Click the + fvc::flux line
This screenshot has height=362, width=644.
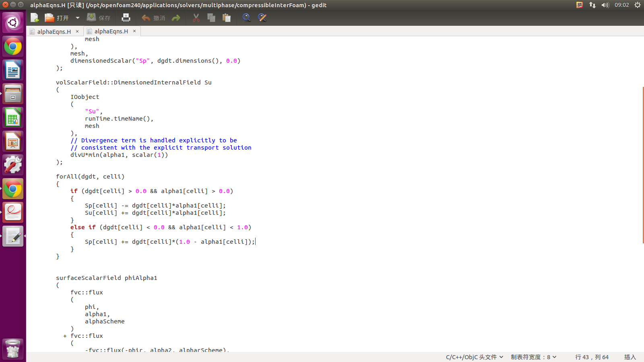(83, 336)
